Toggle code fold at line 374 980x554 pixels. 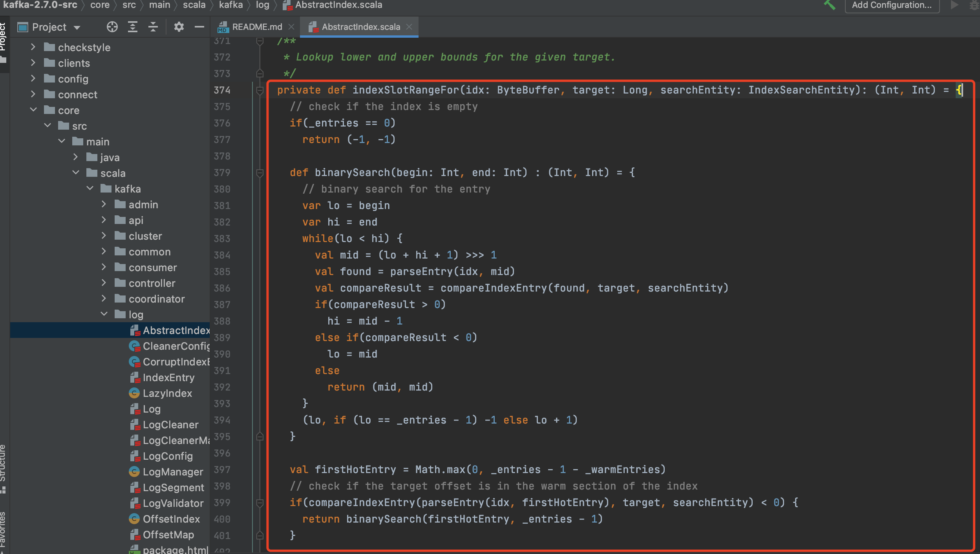[x=260, y=90]
